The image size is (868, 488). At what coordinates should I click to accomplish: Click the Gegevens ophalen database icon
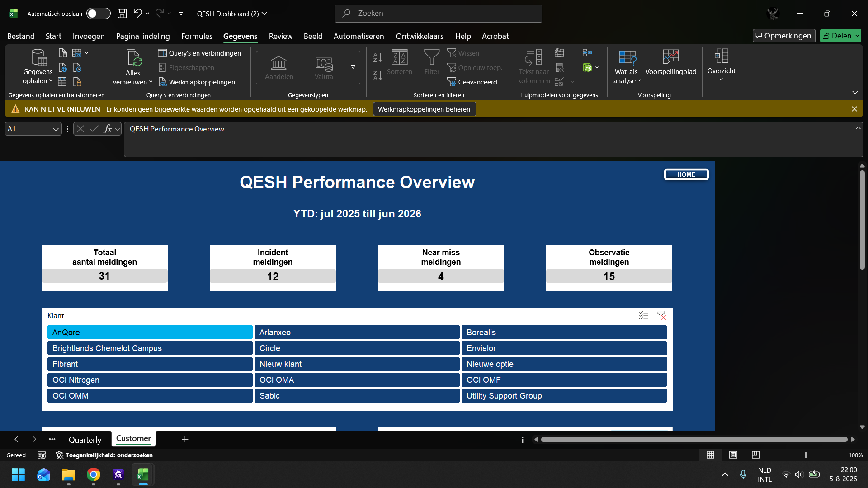tap(38, 57)
